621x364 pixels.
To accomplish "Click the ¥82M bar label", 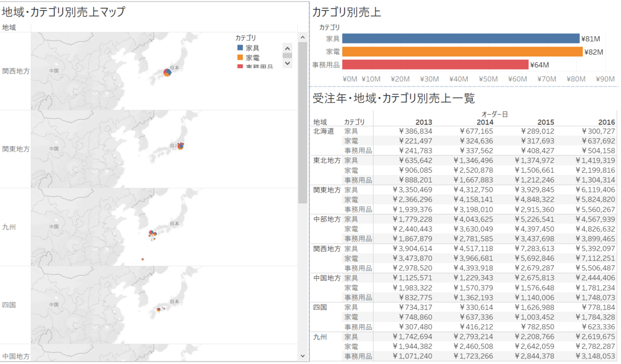I will click(594, 52).
